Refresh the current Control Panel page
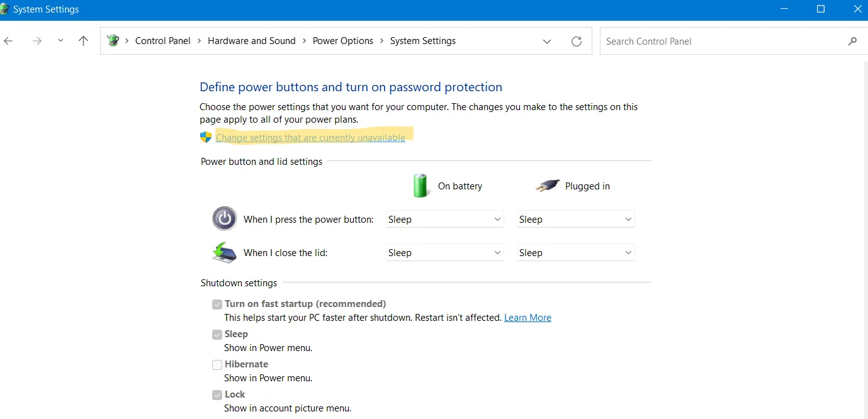The height and width of the screenshot is (419, 868). pyautogui.click(x=577, y=40)
